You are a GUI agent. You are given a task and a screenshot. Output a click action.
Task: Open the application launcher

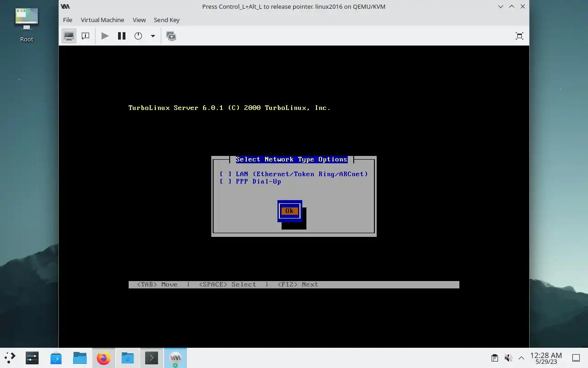coord(10,358)
